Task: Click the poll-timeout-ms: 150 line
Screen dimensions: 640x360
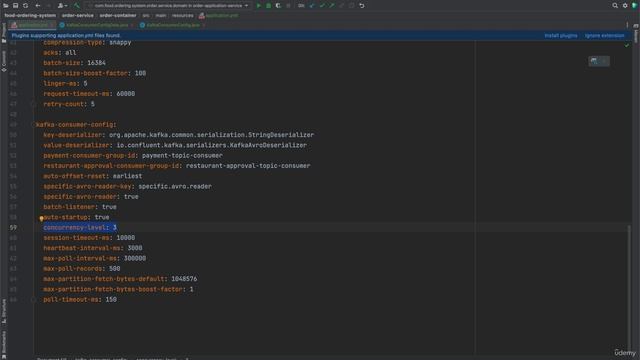Action: tap(80, 300)
